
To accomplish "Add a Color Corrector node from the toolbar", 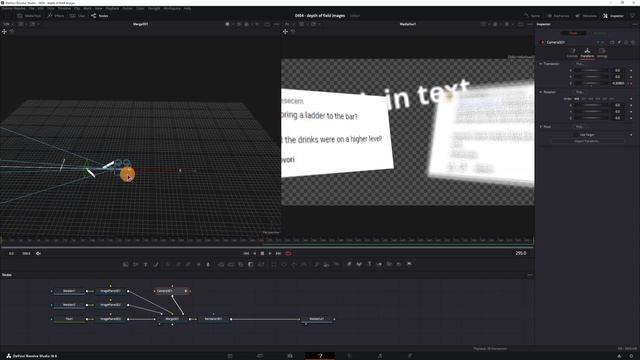I will tap(168, 264).
